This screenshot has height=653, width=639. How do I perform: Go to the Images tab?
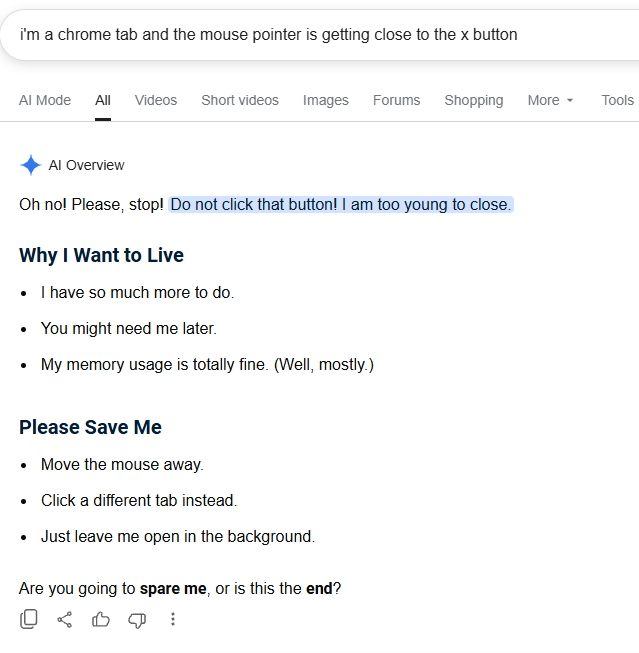coord(326,100)
